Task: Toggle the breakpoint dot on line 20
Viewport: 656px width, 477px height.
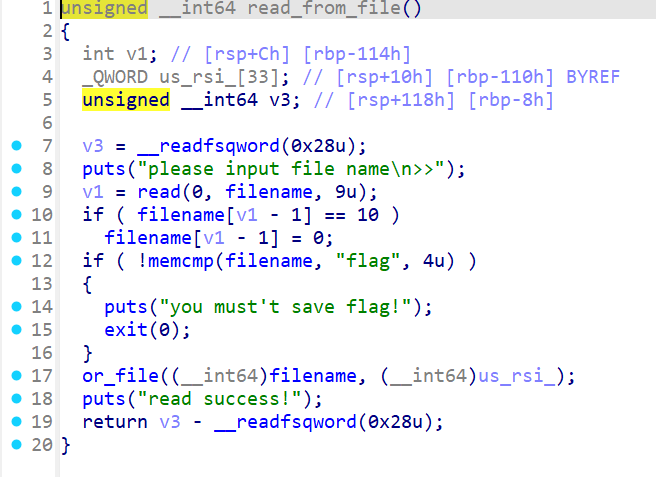Action: click(x=16, y=445)
